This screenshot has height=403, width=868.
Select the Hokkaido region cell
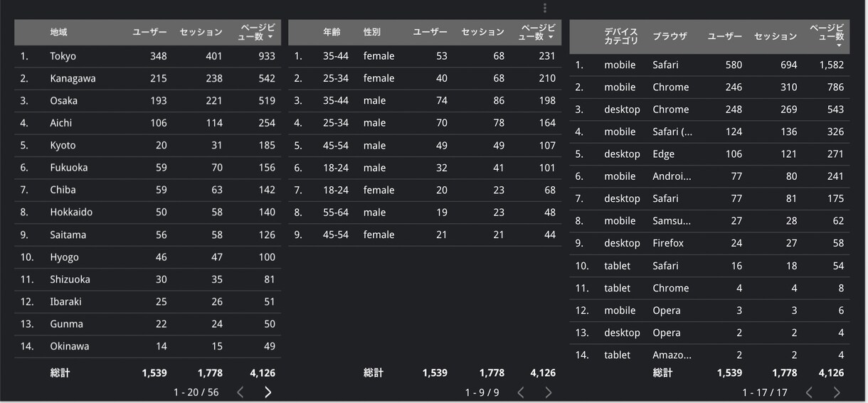(x=71, y=212)
